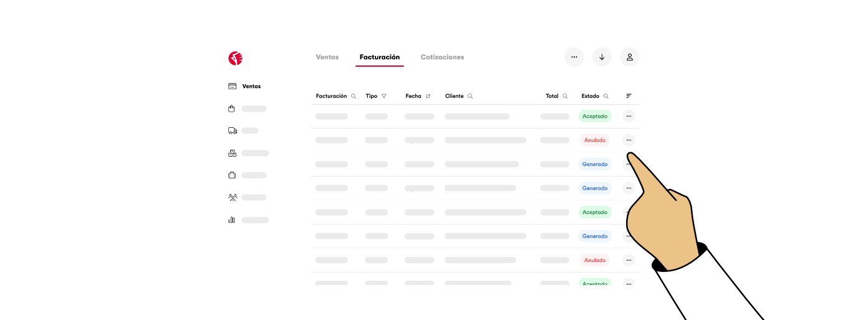Open the briefcase sidebar section
Viewport: 868px width, 320px height.
pos(232,175)
